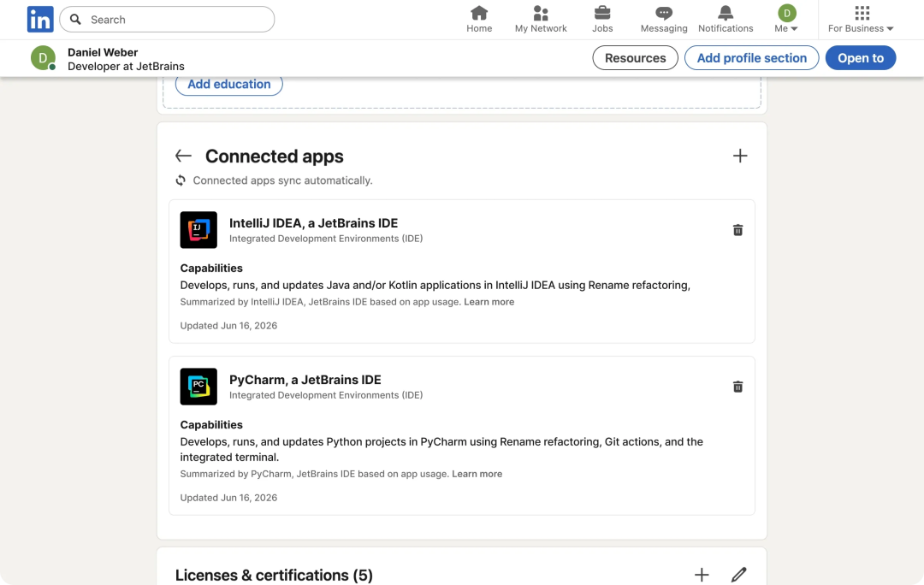Screen dimensions: 924x585
Task: Click the search magnifier icon
Action: pyautogui.click(x=75, y=20)
